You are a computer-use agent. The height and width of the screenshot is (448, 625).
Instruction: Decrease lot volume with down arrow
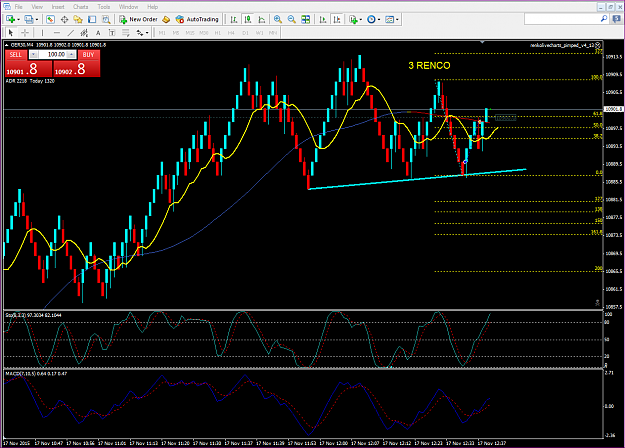[x=33, y=55]
